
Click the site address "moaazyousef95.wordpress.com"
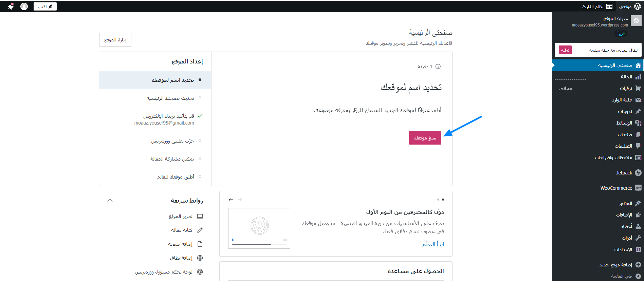600,25
